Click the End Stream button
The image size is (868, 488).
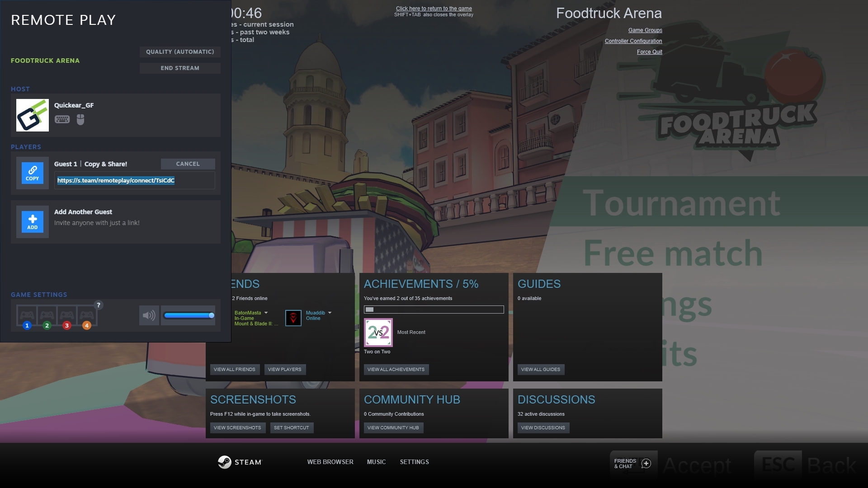[180, 68]
